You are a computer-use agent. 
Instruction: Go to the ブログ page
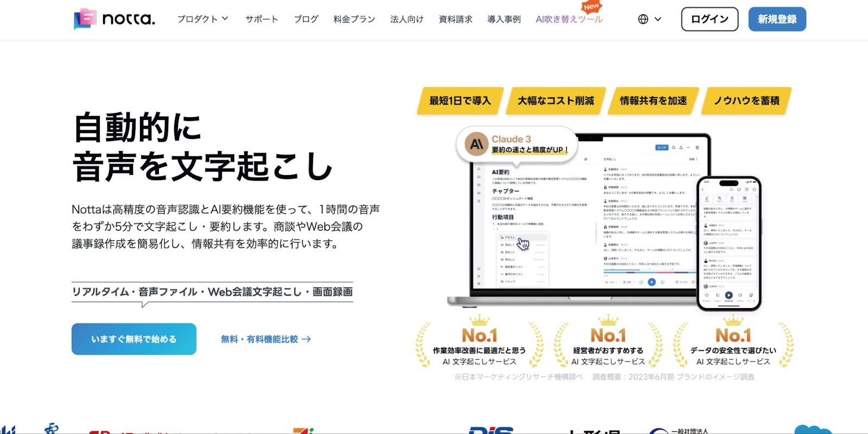point(306,19)
